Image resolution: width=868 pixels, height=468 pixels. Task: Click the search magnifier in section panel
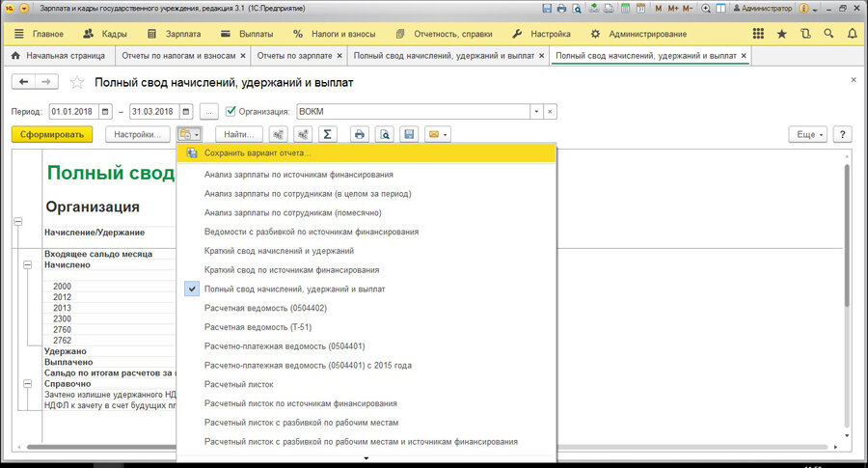(x=828, y=34)
